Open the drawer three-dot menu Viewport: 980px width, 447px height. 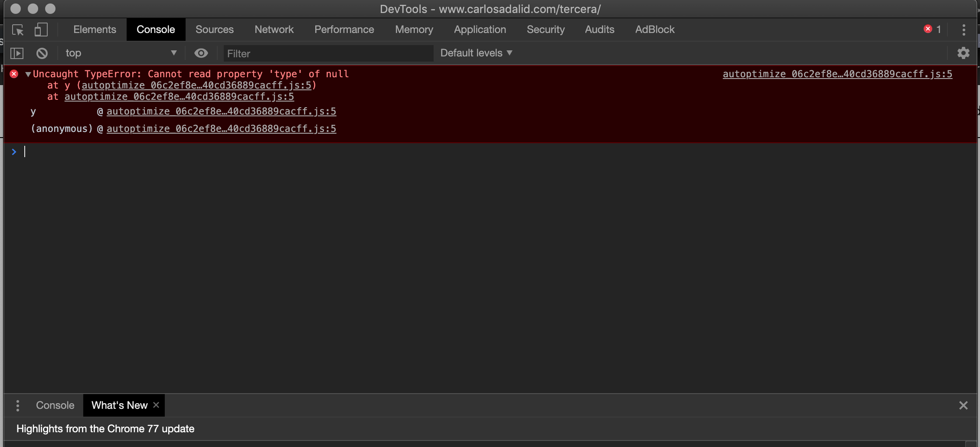click(x=18, y=405)
